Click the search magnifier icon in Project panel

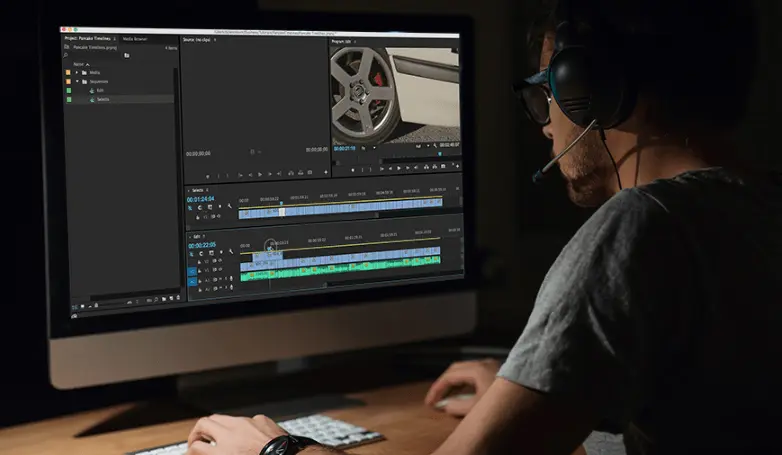(66, 55)
